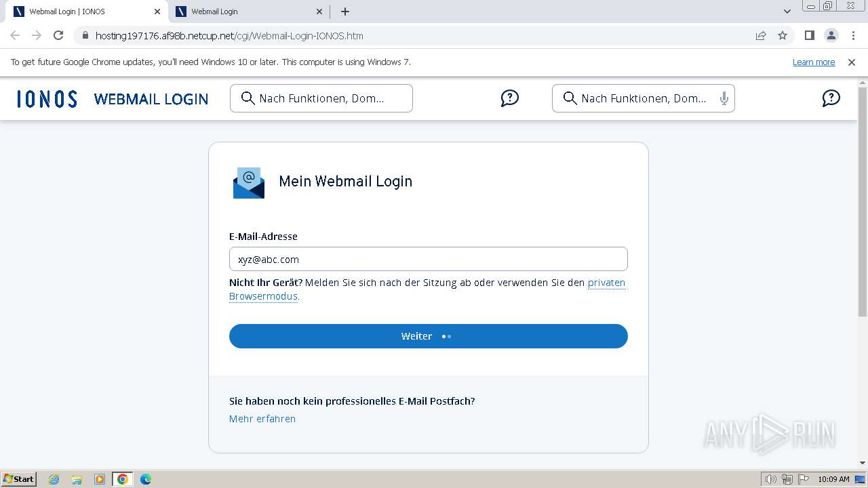Click the E-Mail-Adresse input field

pyautogui.click(x=429, y=260)
